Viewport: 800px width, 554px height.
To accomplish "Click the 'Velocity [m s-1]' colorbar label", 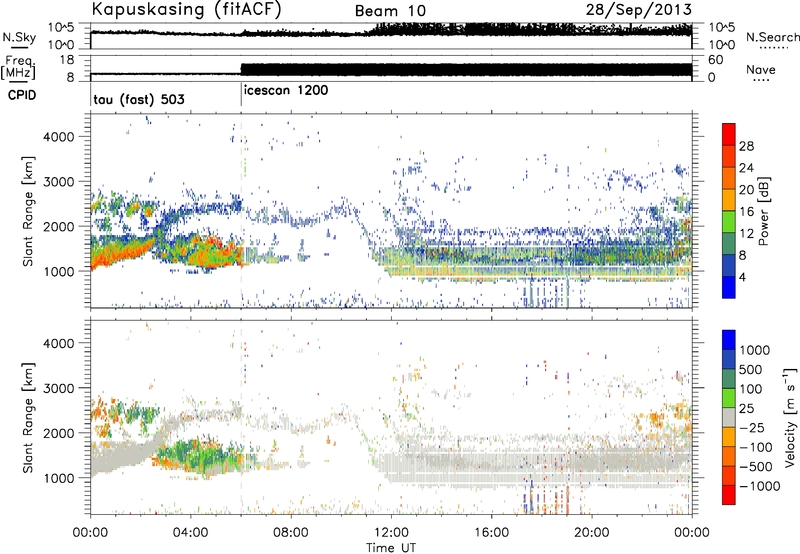I will point(790,417).
